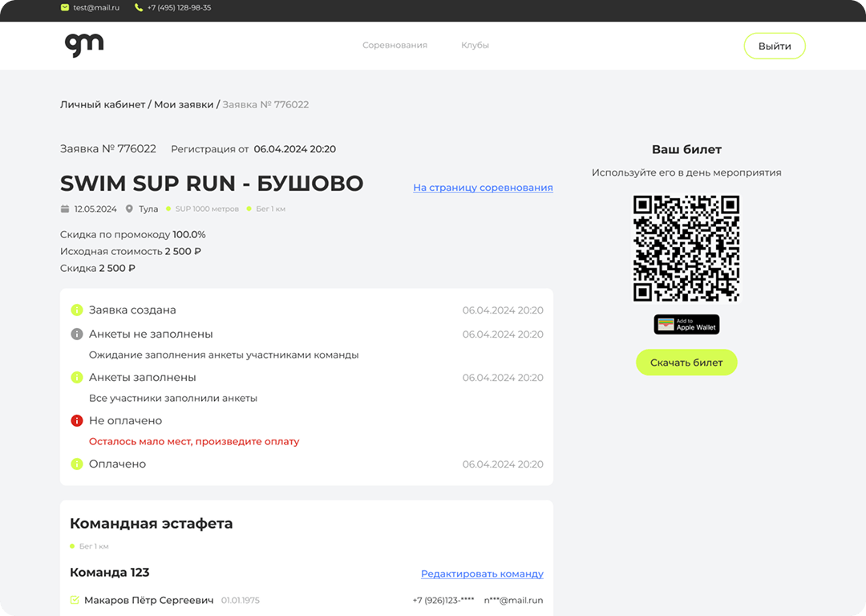Image resolution: width=866 pixels, height=616 pixels.
Task: Open the Соревнования menu item
Action: coord(395,46)
